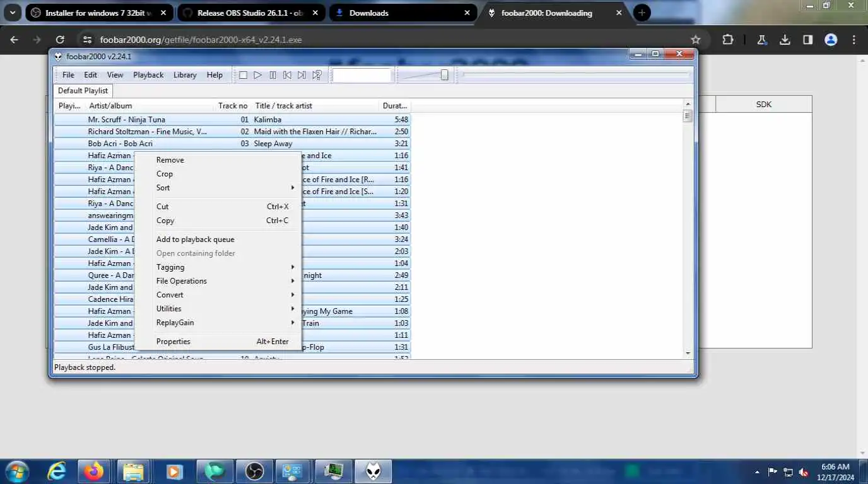Play a random track

point(317,75)
